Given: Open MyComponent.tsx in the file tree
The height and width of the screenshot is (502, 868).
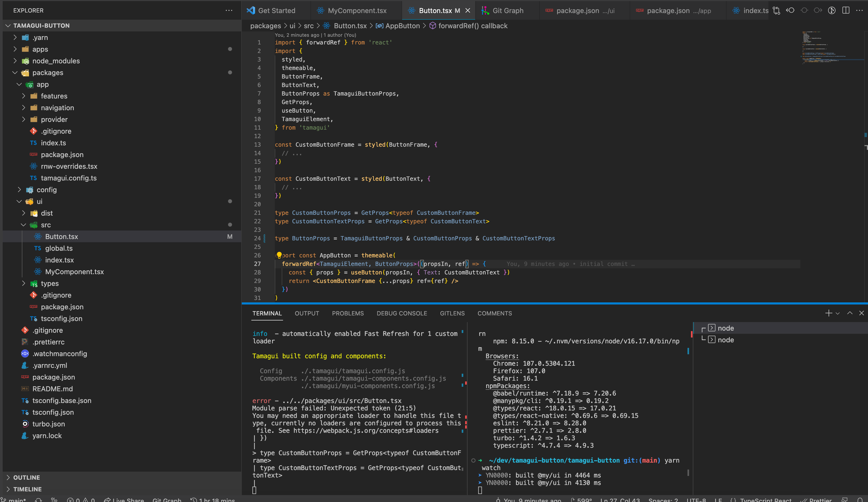Looking at the screenshot, I should (x=74, y=272).
